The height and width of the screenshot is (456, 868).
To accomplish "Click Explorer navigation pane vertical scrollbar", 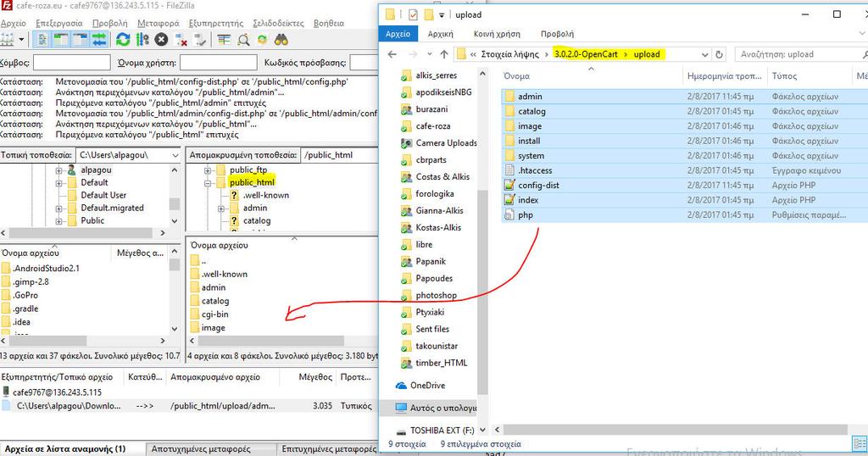I will (x=482, y=291).
